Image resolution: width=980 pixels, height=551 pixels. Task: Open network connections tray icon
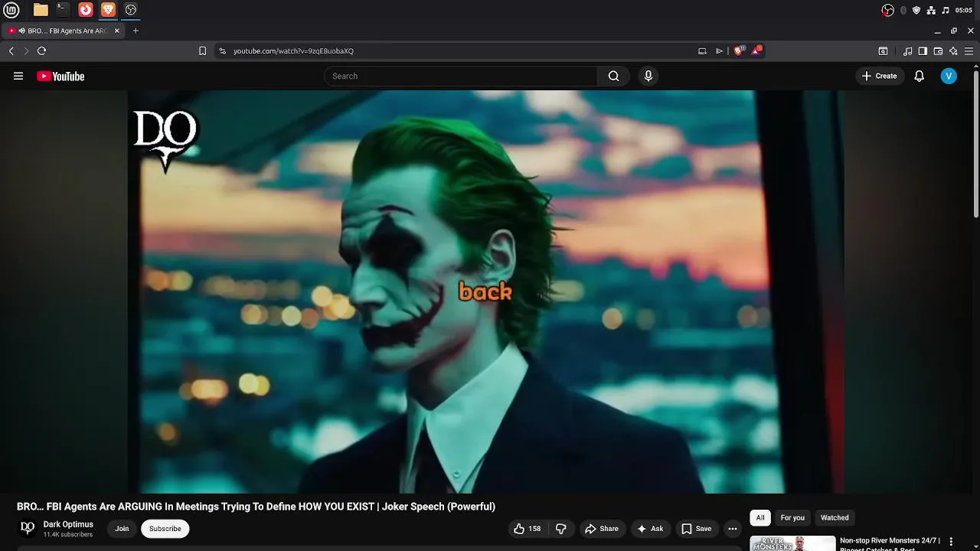point(931,10)
